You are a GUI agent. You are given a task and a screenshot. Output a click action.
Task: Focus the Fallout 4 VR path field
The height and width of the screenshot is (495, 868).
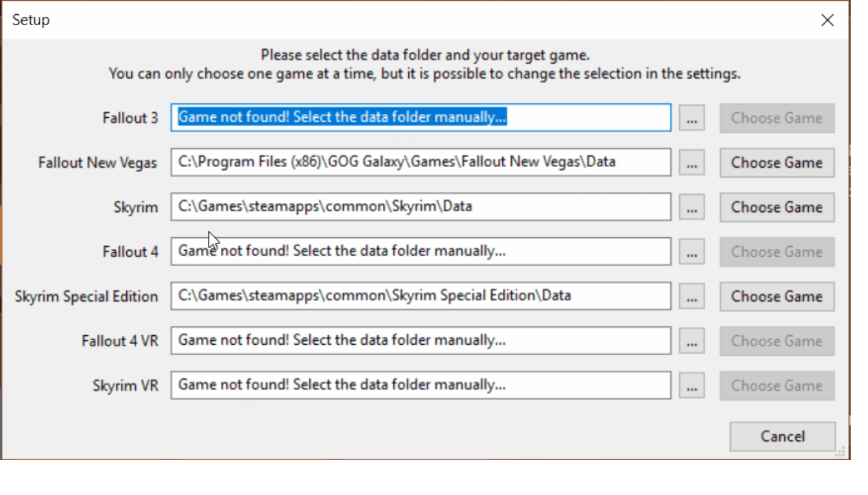[420, 340]
